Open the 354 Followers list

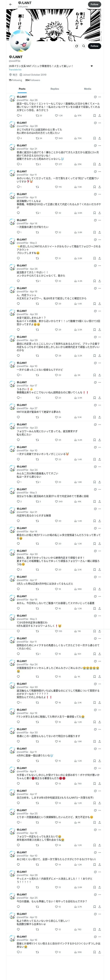33,80
